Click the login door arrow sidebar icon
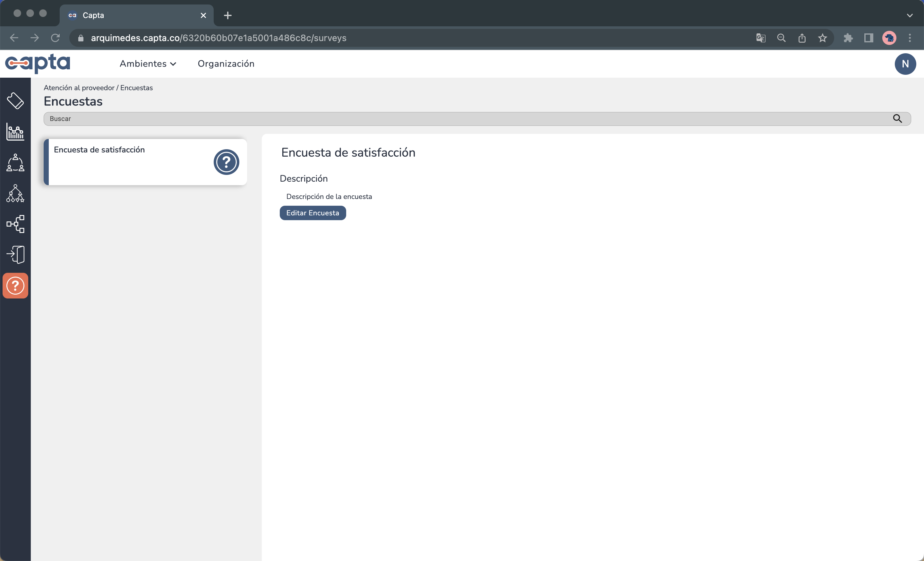924x561 pixels. pyautogui.click(x=15, y=255)
